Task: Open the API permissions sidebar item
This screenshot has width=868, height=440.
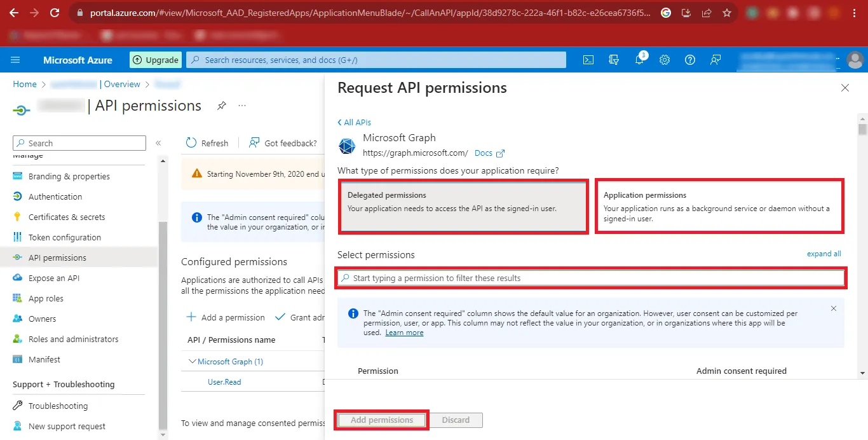Action: (x=58, y=257)
